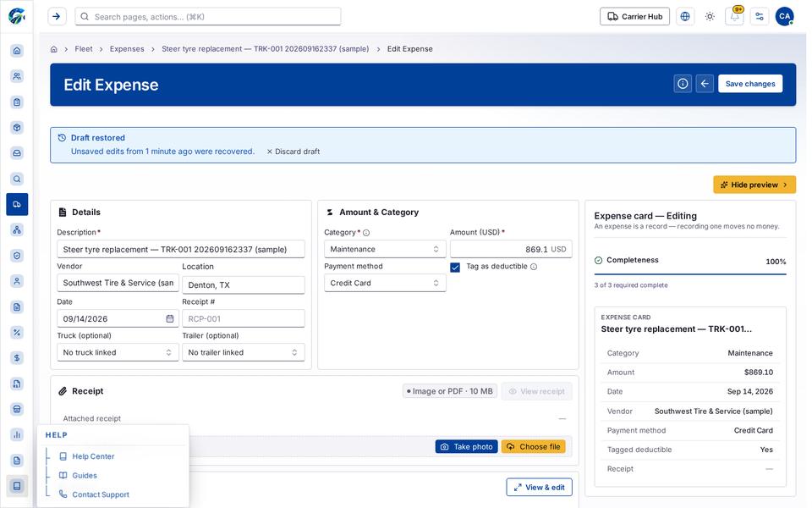Uncheck the Tag as deductible checkbox
This screenshot has height=508, width=812.
coord(455,267)
